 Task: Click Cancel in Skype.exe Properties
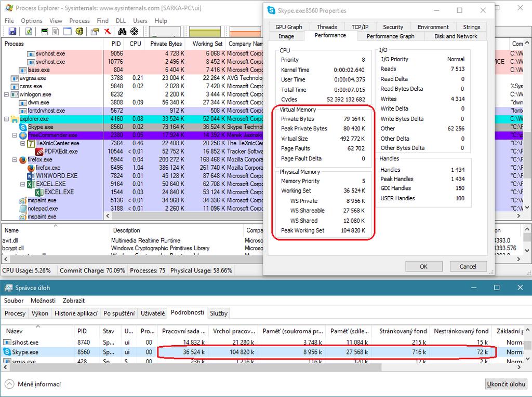coord(468,266)
